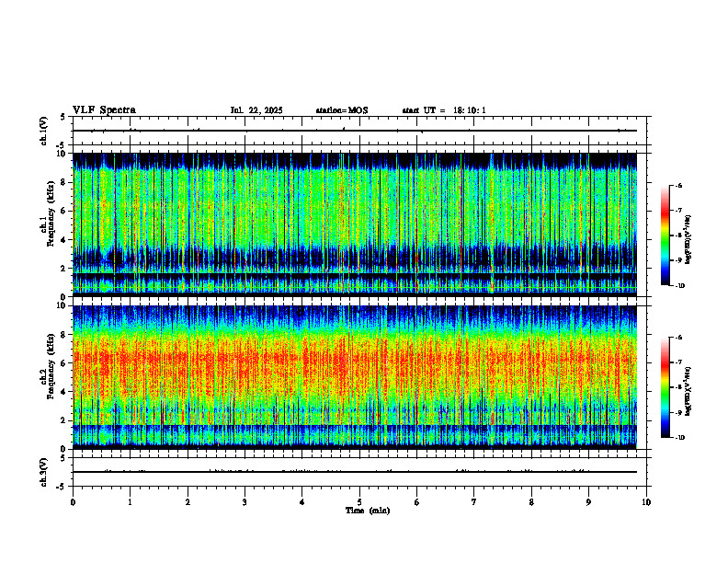728x563 pixels.
Task: Click the '-6' label on ch.1 colorbar
Action: tap(677, 185)
